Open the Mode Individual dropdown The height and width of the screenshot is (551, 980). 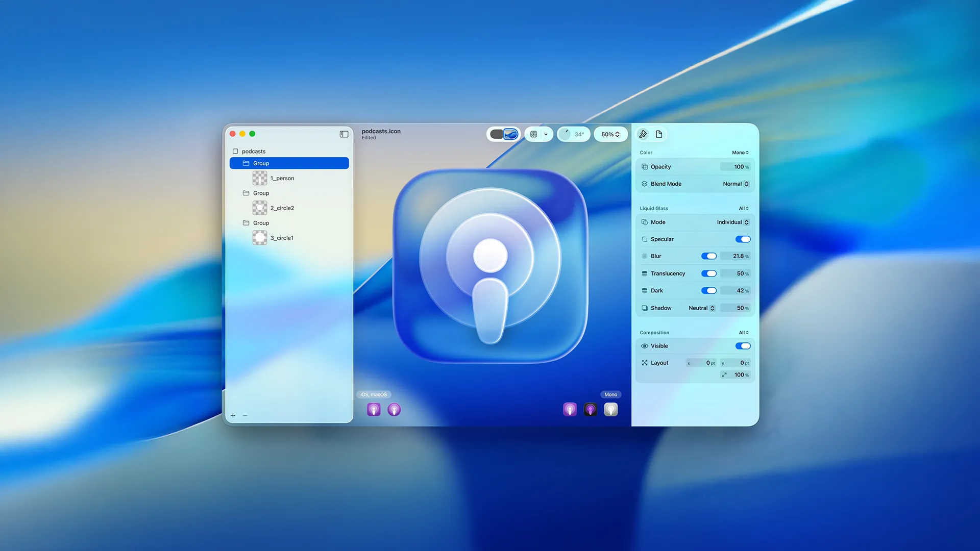[x=733, y=222]
